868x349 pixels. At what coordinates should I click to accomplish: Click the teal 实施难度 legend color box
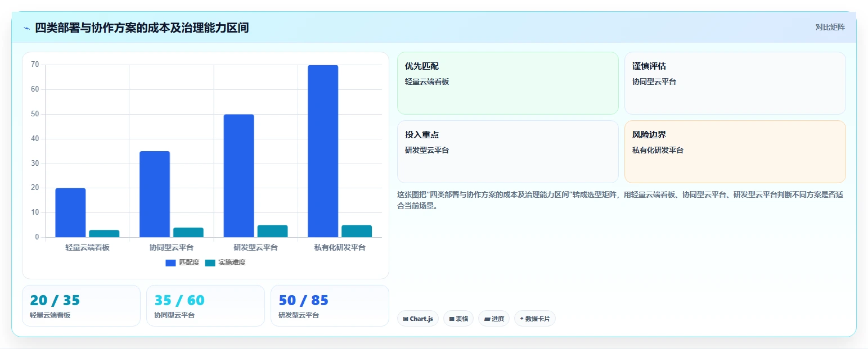click(210, 262)
